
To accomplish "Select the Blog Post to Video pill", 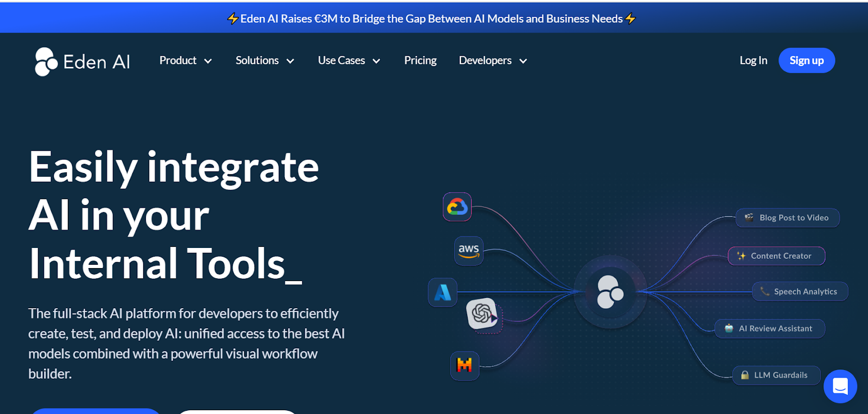I will (x=788, y=218).
